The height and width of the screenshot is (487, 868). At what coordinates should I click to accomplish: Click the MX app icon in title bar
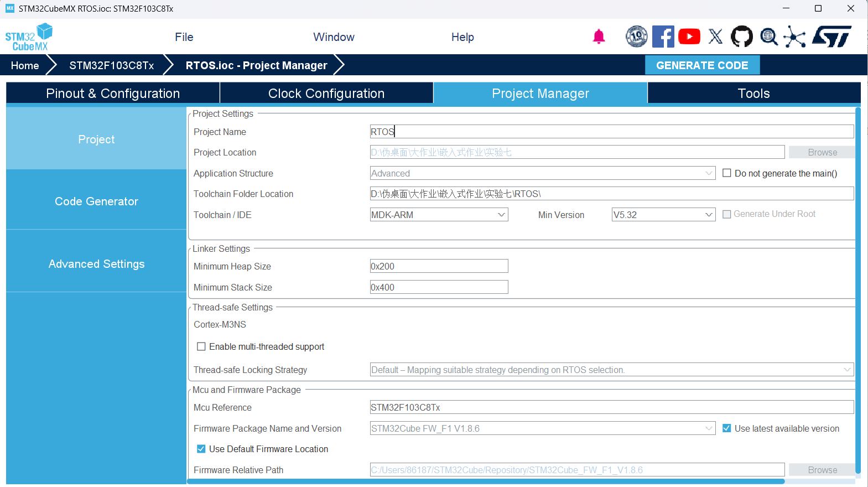10,8
